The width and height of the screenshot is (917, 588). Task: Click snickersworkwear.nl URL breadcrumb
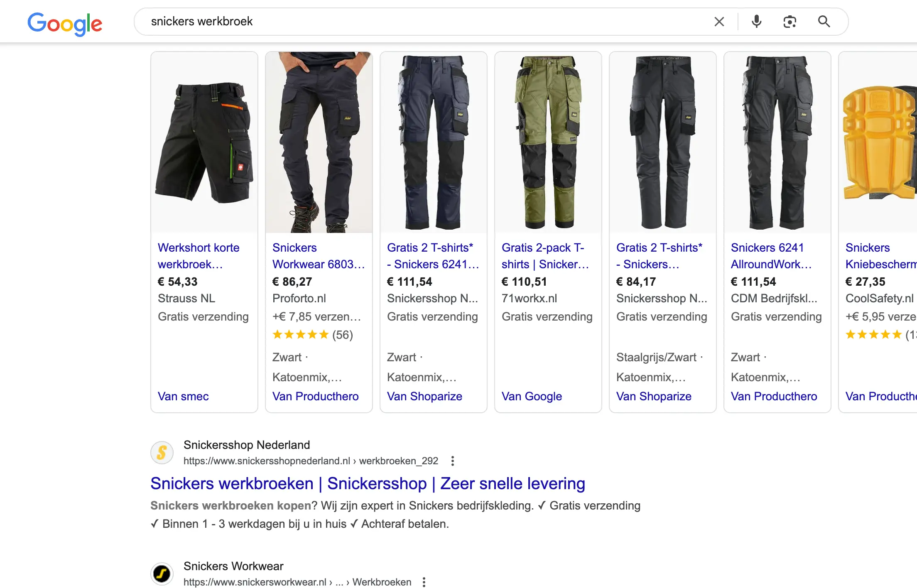297,582
